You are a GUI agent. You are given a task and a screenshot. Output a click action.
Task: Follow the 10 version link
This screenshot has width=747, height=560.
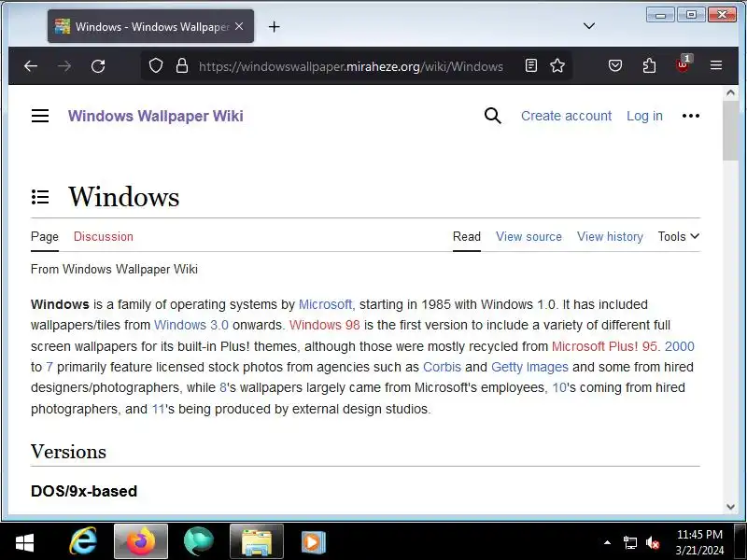coord(559,387)
